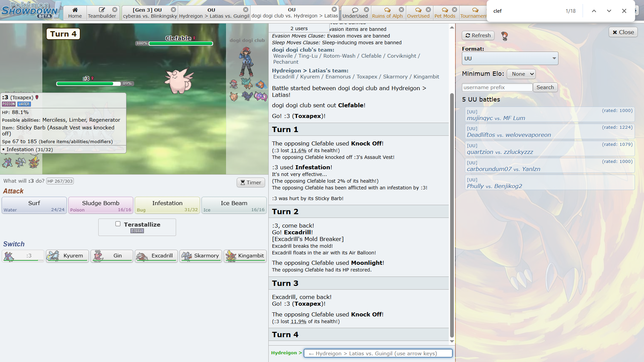
Task: Click opponent's Rotom-Wash team icon
Action: click(x=261, y=84)
